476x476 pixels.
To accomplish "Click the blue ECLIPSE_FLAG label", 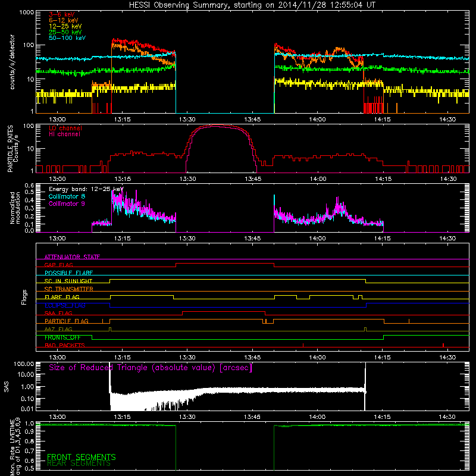I will [65, 305].
